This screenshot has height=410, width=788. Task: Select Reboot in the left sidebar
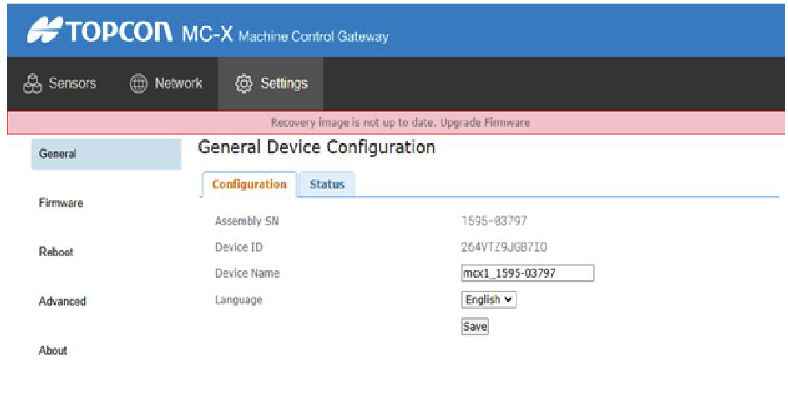click(56, 252)
